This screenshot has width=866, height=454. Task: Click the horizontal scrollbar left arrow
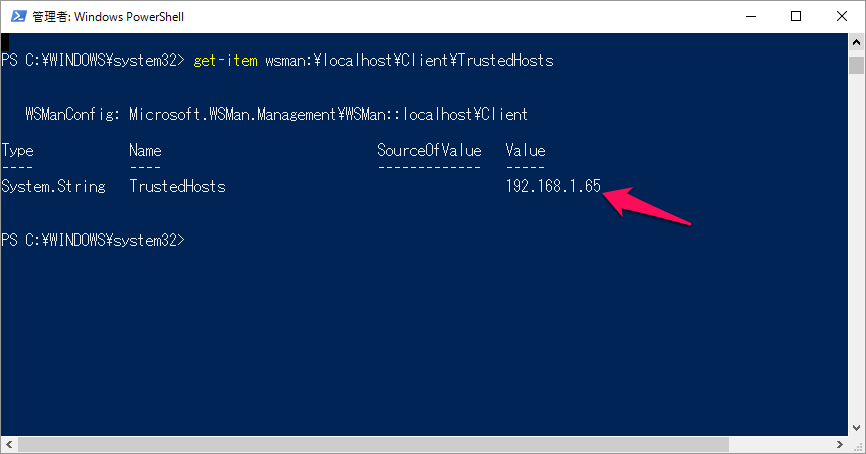pos(8,445)
